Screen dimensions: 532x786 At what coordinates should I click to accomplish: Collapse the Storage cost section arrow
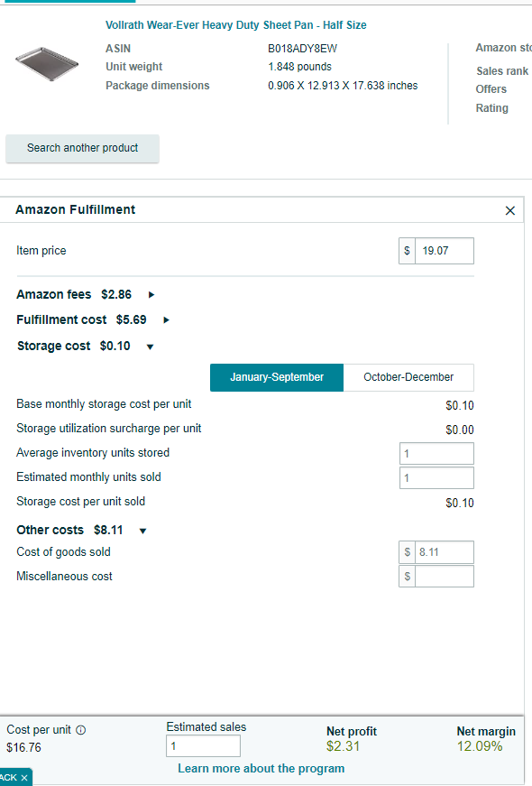pos(150,347)
